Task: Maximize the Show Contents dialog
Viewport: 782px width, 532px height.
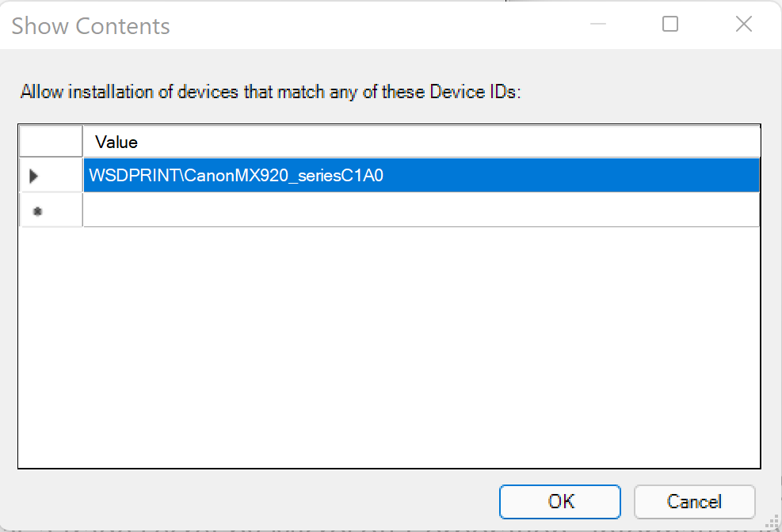Action: [x=670, y=25]
